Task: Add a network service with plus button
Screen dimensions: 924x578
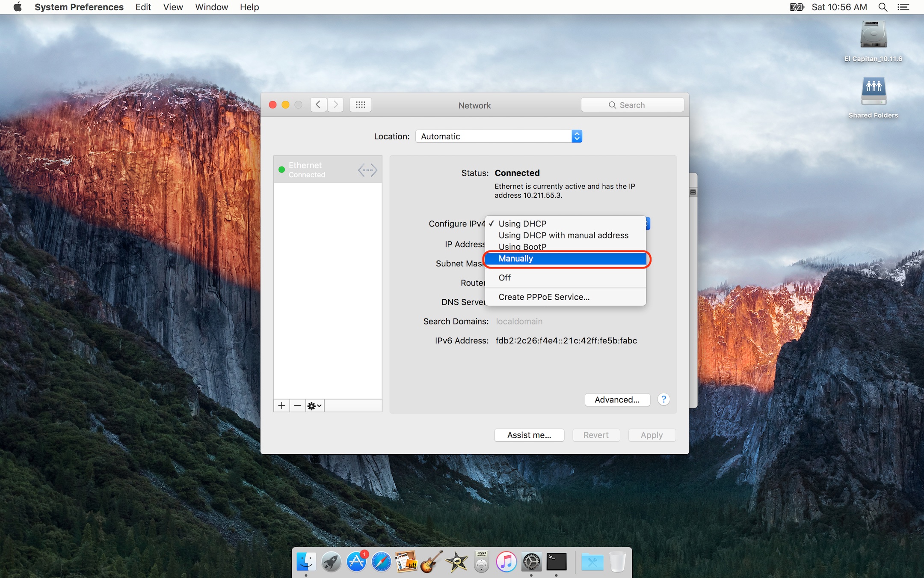Action: [281, 405]
